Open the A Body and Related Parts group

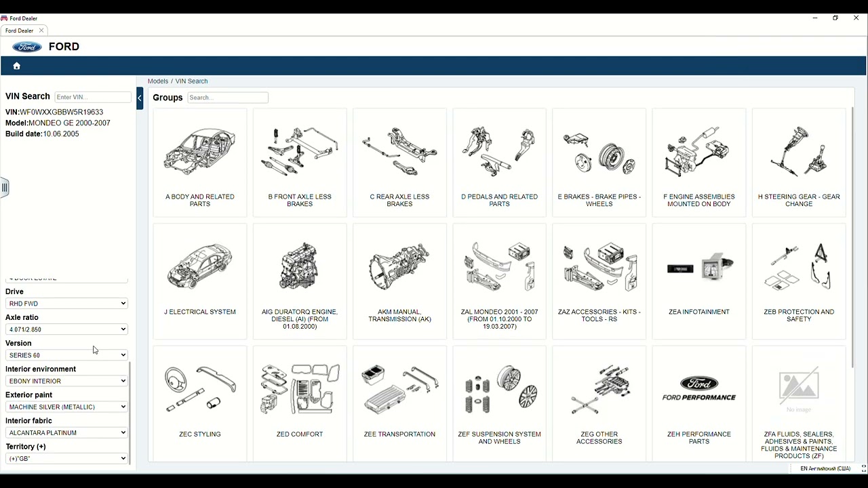tap(200, 163)
